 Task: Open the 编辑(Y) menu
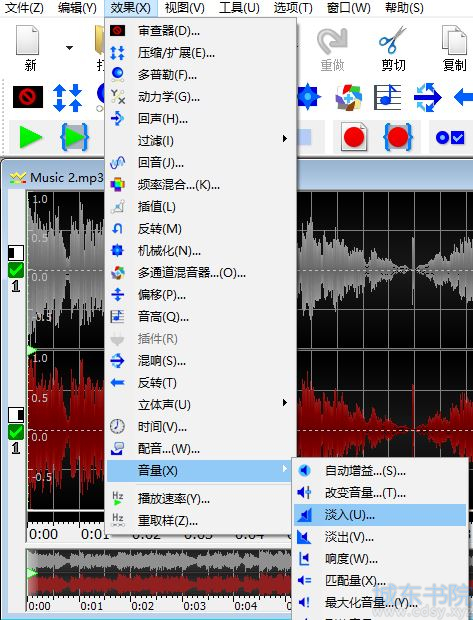(77, 8)
